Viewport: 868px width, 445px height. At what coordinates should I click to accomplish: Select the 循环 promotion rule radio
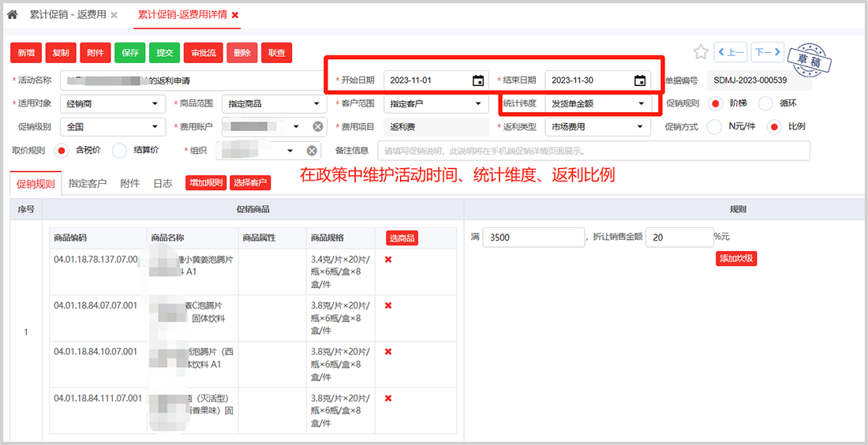click(x=765, y=103)
